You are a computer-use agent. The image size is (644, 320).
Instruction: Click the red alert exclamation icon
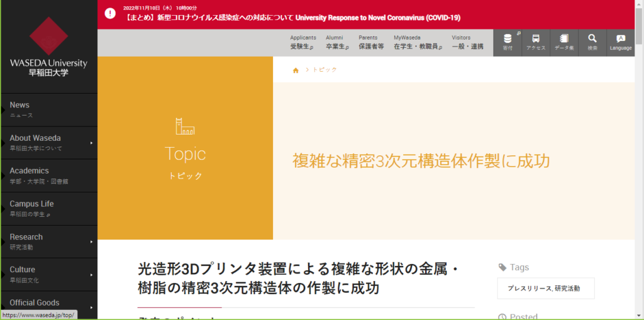click(110, 13)
